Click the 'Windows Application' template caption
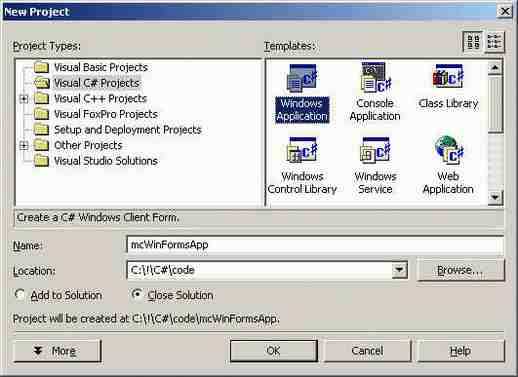The height and width of the screenshot is (377, 518). coord(302,110)
